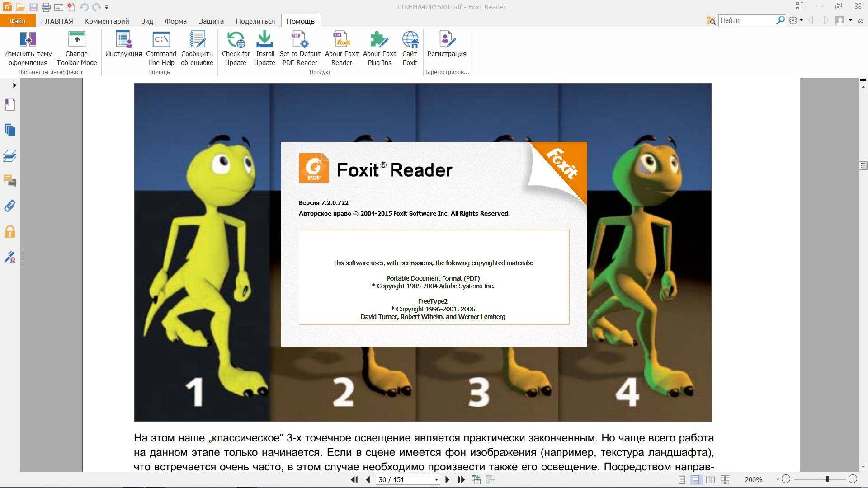Collapse the ribbon with the up chevron
The width and height of the screenshot is (868, 488).
coord(860,21)
